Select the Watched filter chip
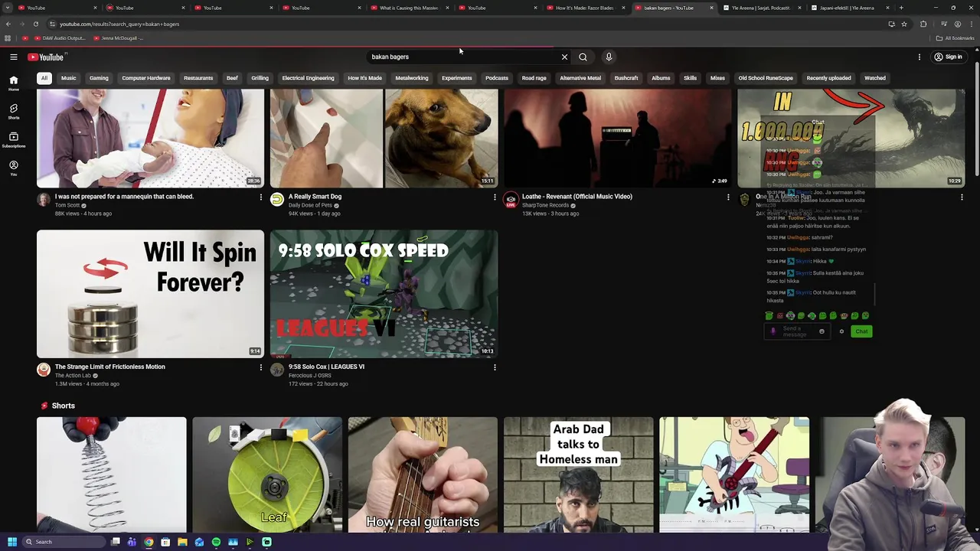 pyautogui.click(x=875, y=78)
